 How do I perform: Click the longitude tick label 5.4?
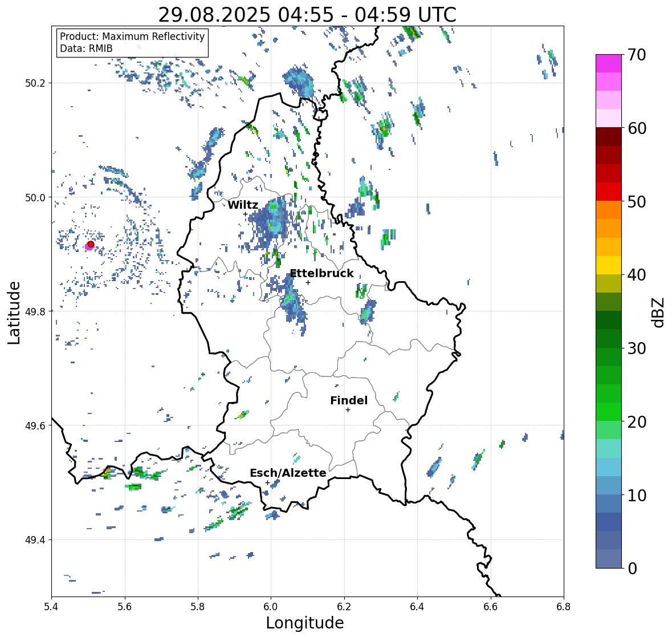[51, 607]
